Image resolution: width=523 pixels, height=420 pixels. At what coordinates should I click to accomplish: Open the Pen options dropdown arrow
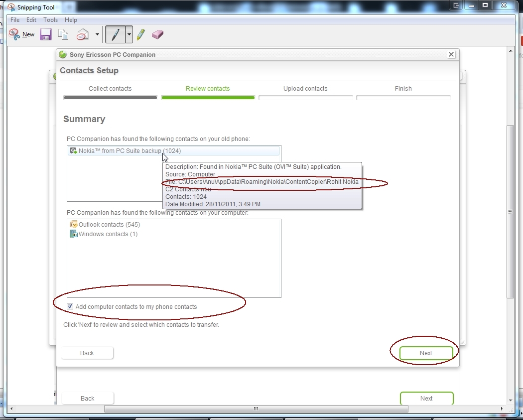coord(129,34)
